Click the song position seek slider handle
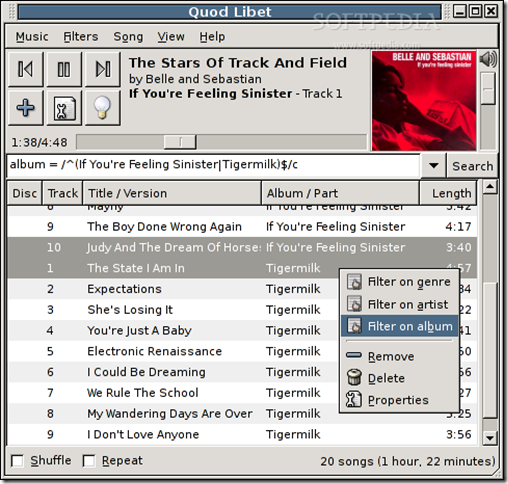Screen dimensions: 508x484 (x=180, y=142)
